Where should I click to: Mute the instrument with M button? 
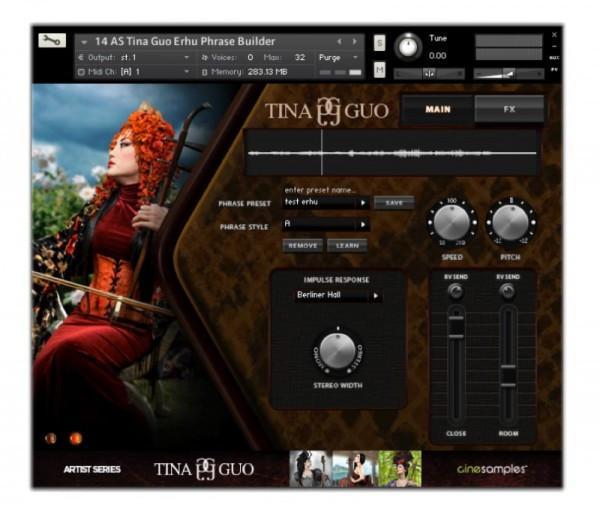click(x=379, y=70)
